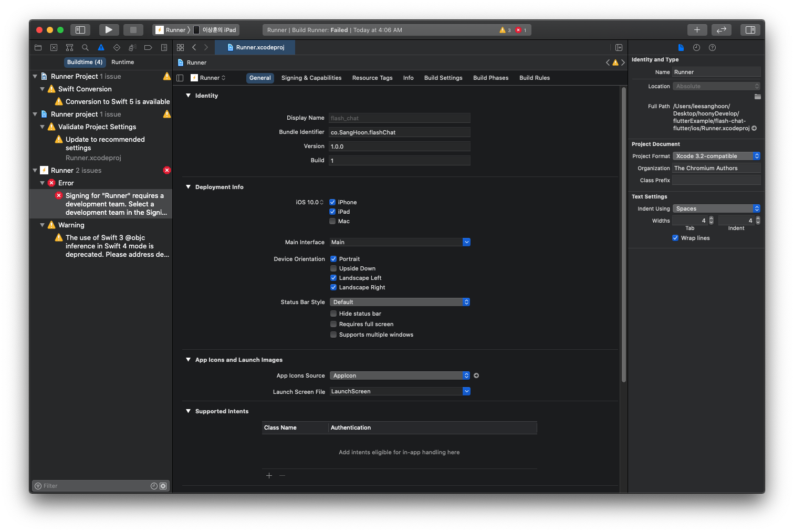
Task: Toggle Landscape Left orientation
Action: [x=333, y=278]
